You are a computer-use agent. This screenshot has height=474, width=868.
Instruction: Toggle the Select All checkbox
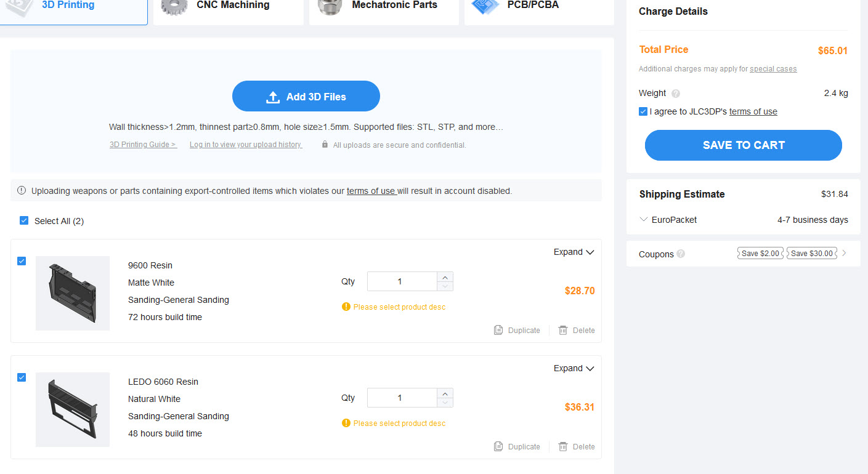click(x=24, y=220)
